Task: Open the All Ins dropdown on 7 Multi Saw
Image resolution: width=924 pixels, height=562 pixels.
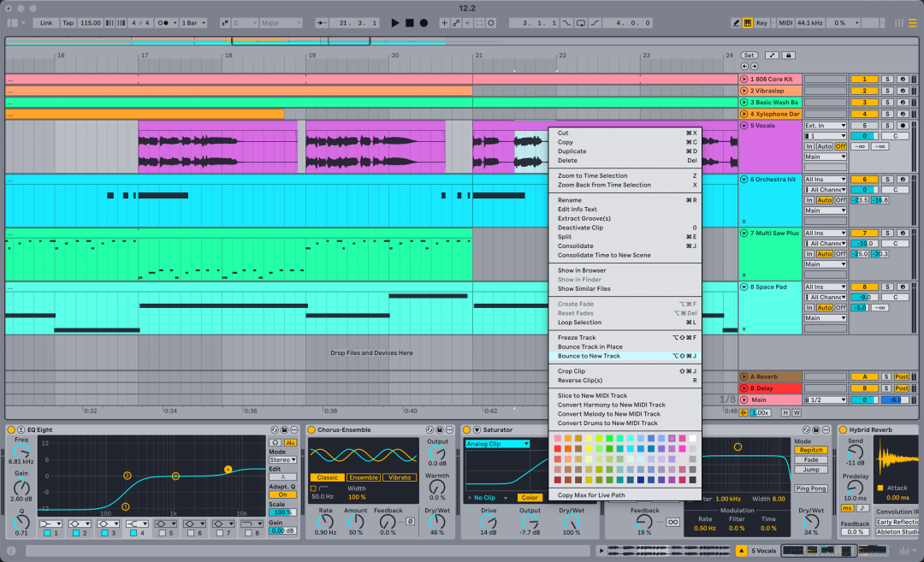Action: (x=825, y=234)
